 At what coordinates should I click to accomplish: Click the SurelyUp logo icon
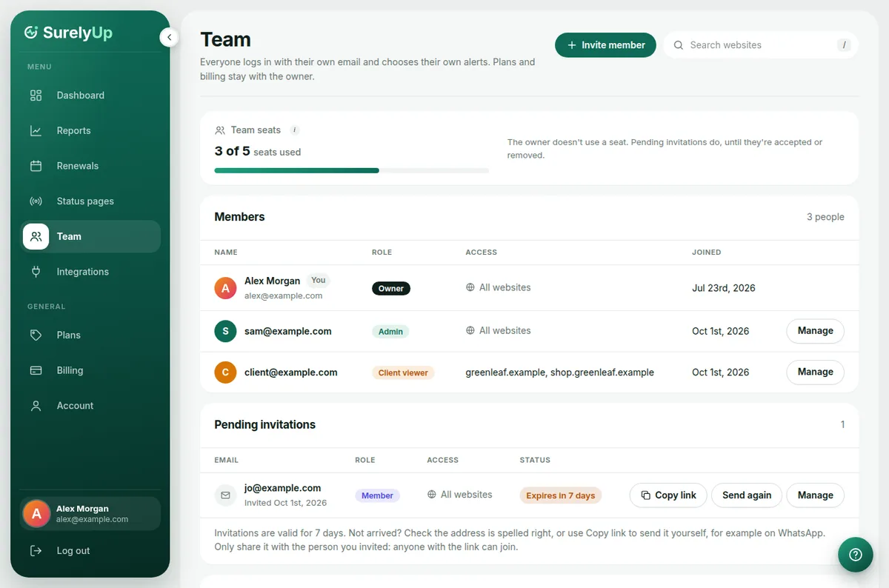click(x=31, y=32)
